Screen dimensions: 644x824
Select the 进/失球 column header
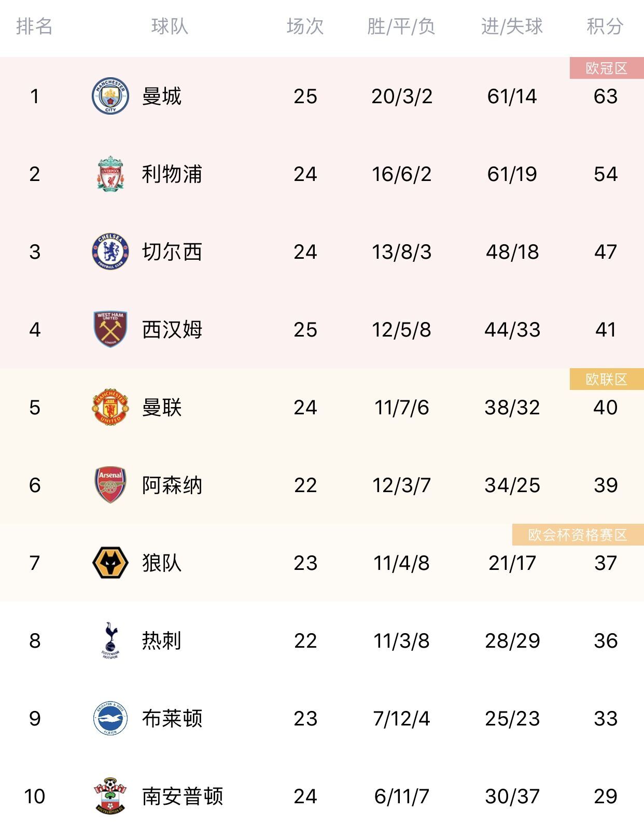[512, 26]
